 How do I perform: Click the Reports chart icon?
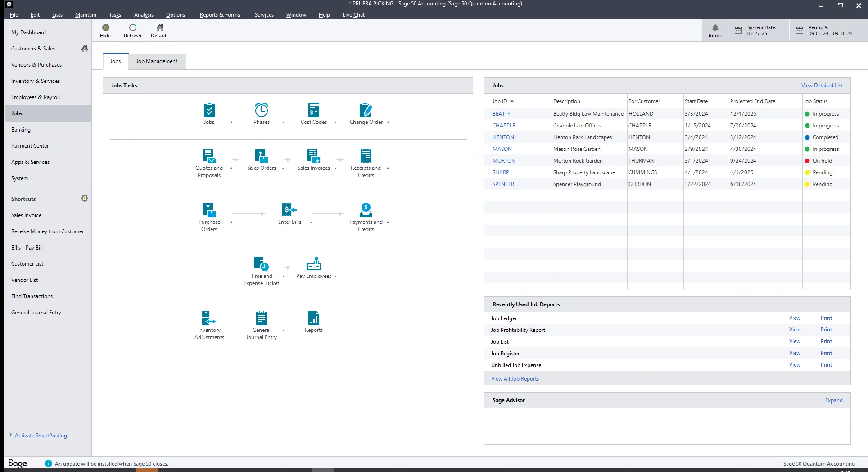(x=313, y=318)
